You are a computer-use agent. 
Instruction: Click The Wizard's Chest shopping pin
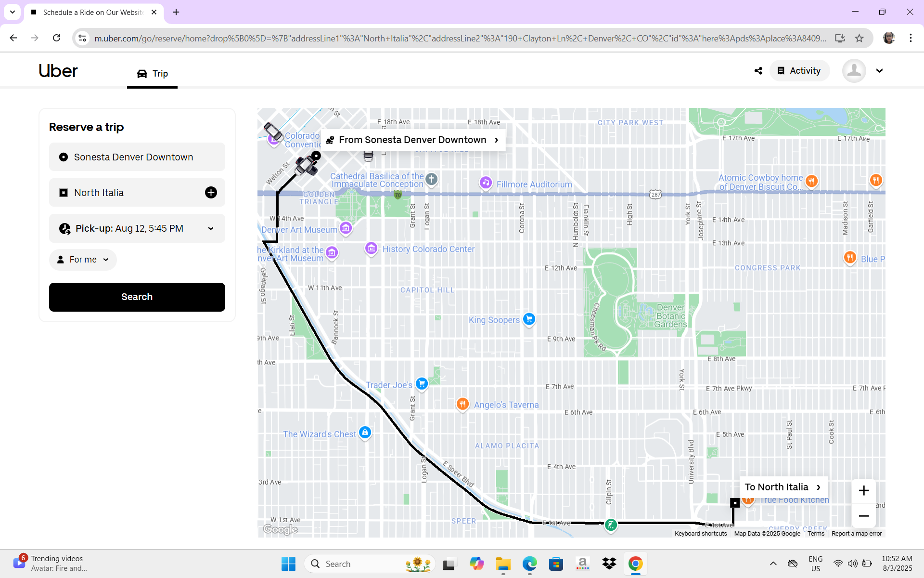pyautogui.click(x=365, y=432)
